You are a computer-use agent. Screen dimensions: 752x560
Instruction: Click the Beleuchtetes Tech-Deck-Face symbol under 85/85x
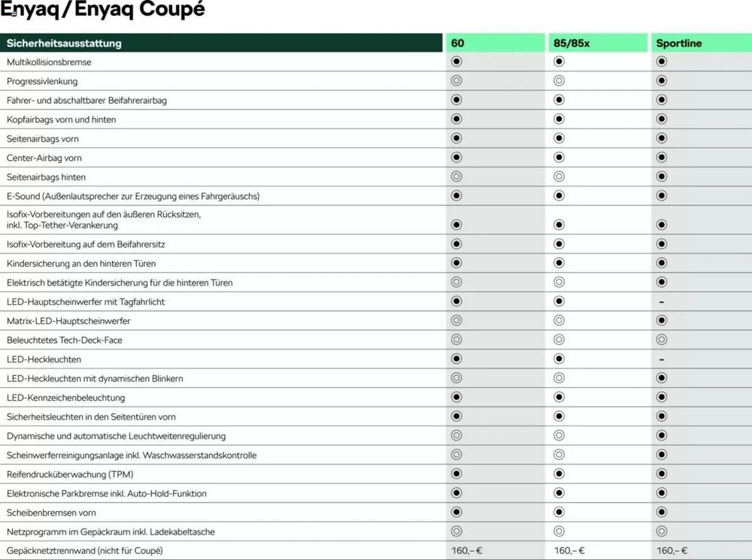[559, 340]
